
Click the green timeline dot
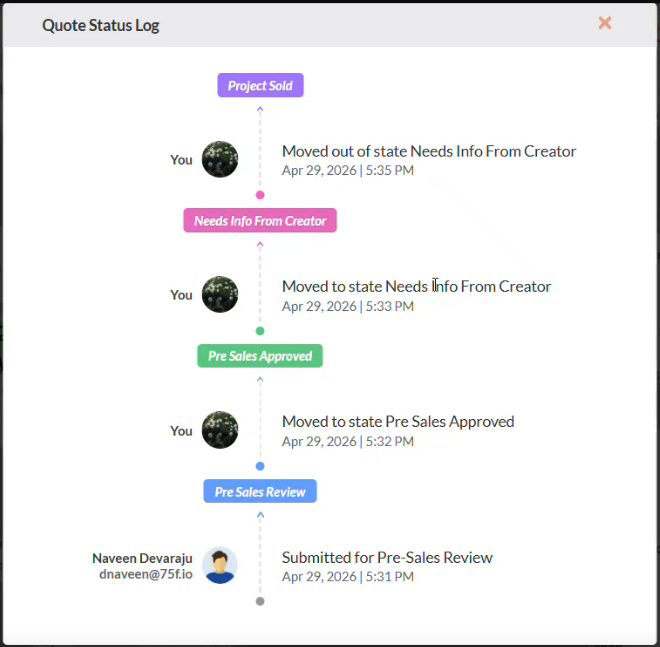(x=260, y=331)
